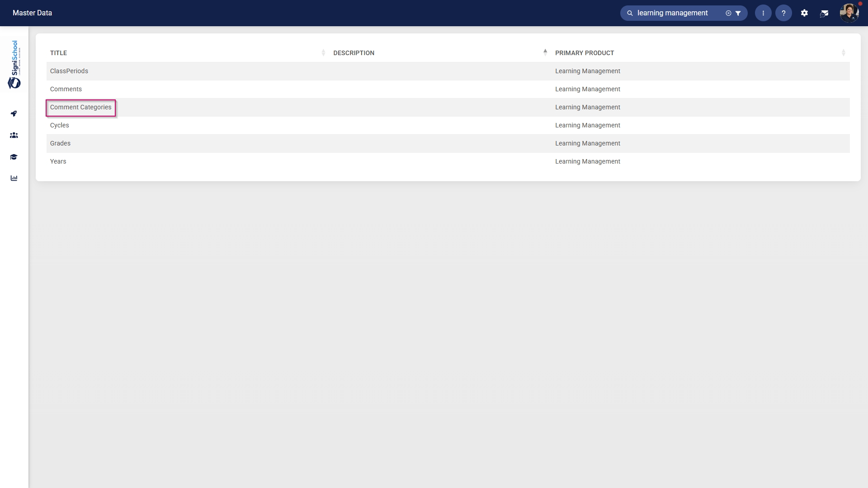Image resolution: width=868 pixels, height=488 pixels.
Task: Open the Grades master data row
Action: pos(448,143)
